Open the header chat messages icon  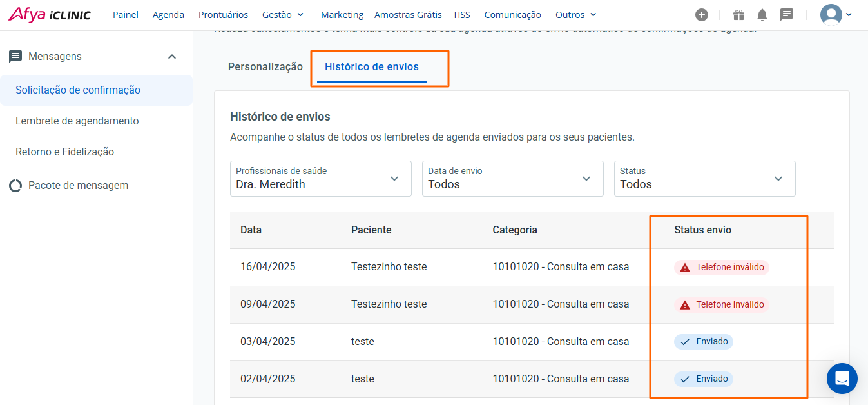tap(786, 15)
